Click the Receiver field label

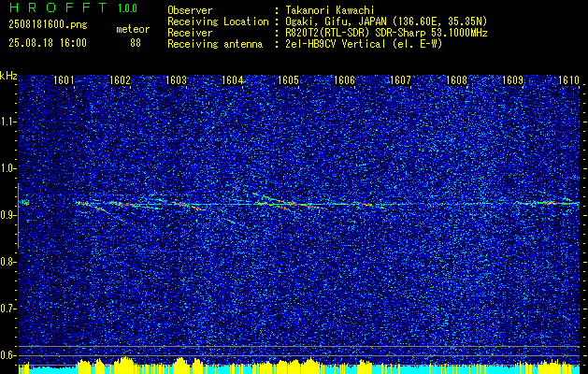(x=190, y=33)
